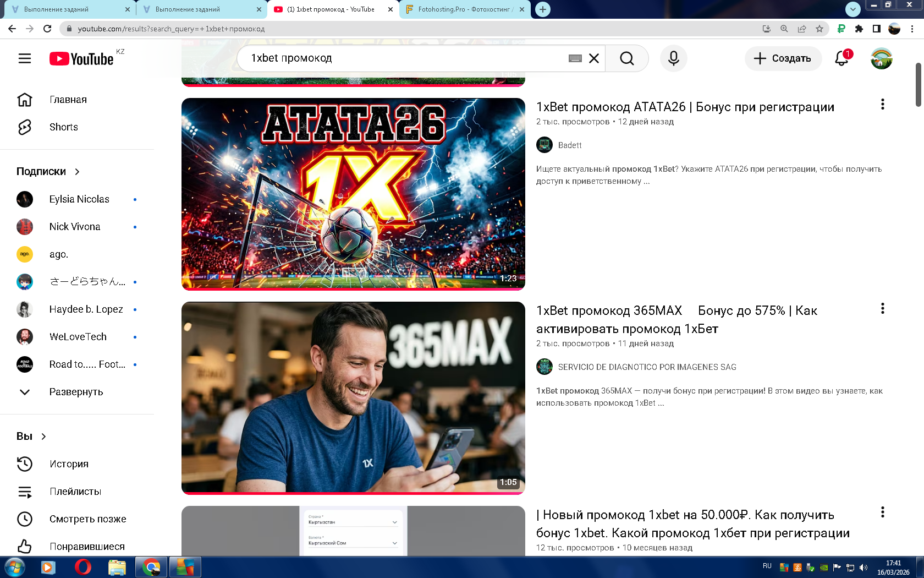Open the on-screen keyboard in the search box
This screenshot has width=924, height=578.
[x=575, y=58]
